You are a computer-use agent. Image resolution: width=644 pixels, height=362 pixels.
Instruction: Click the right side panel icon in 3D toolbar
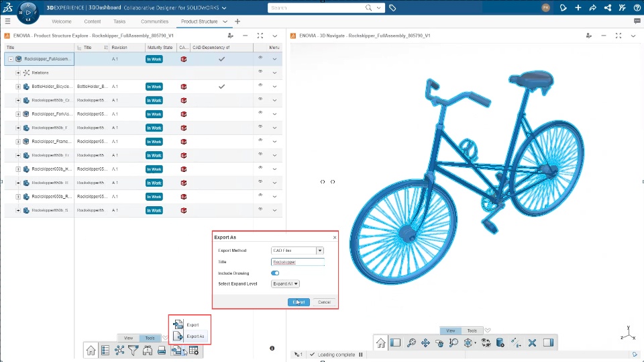point(548,343)
